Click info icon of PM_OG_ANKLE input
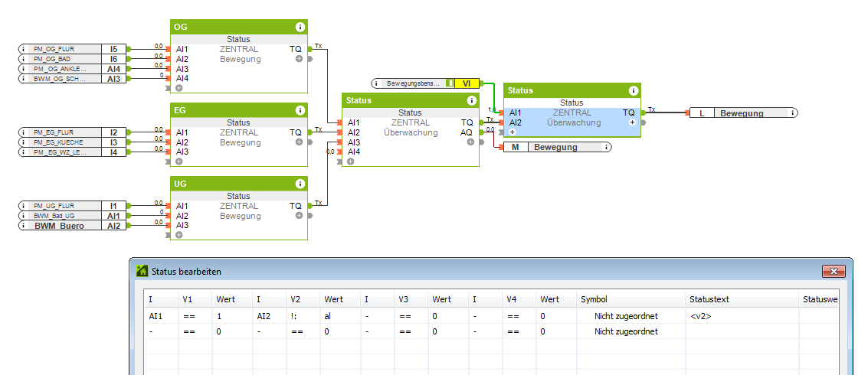Screen dimensions: 868x375 (x=23, y=69)
